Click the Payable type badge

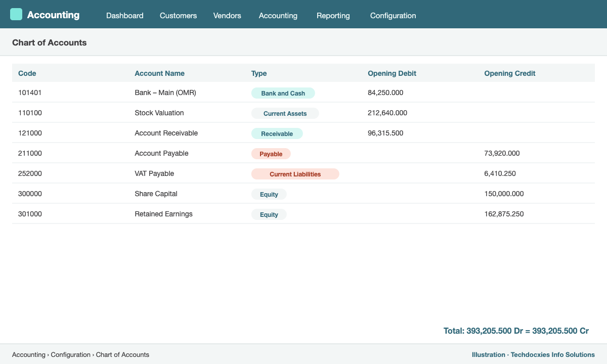tap(271, 154)
